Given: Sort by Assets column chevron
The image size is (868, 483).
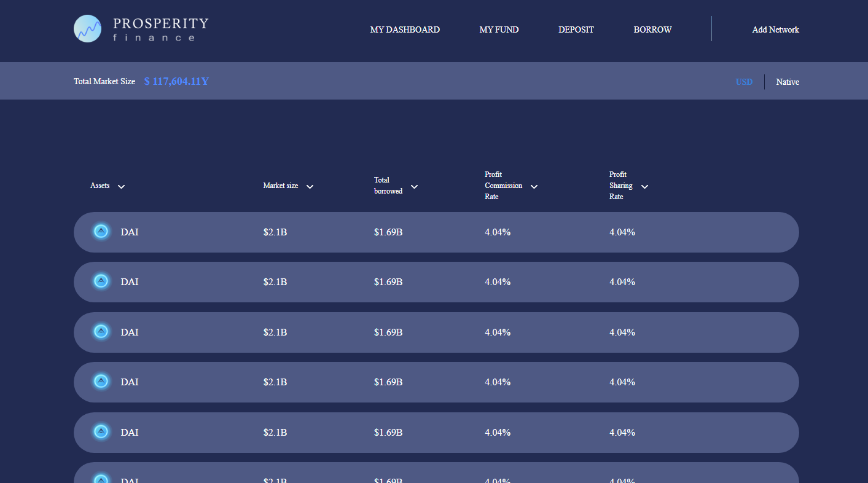Looking at the screenshot, I should point(121,187).
